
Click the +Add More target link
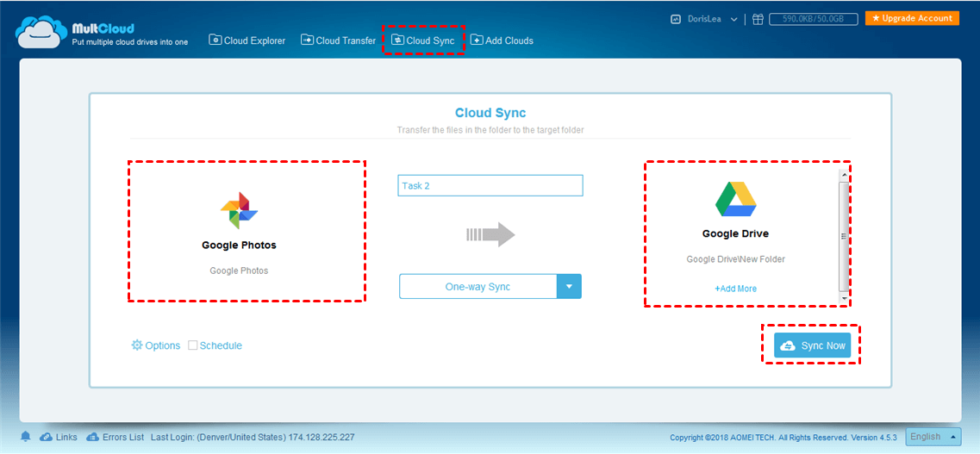coord(735,289)
